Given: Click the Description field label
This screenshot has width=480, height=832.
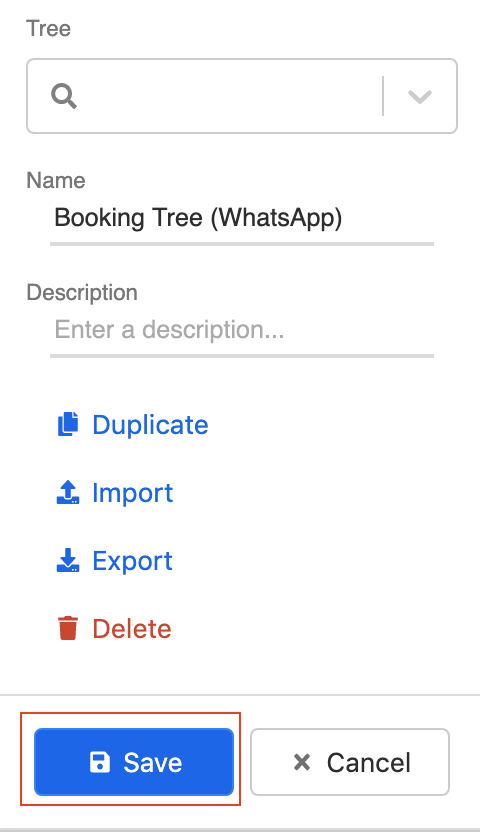Looking at the screenshot, I should (x=82, y=292).
